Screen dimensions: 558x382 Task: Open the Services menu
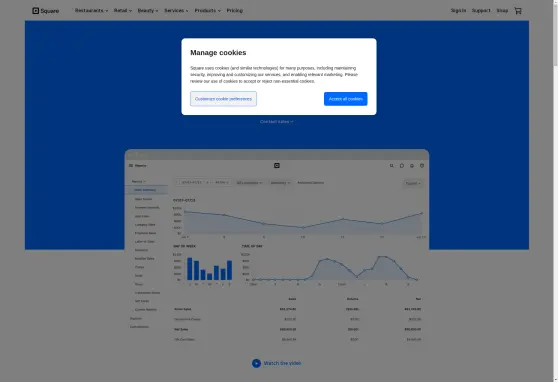[x=176, y=11]
